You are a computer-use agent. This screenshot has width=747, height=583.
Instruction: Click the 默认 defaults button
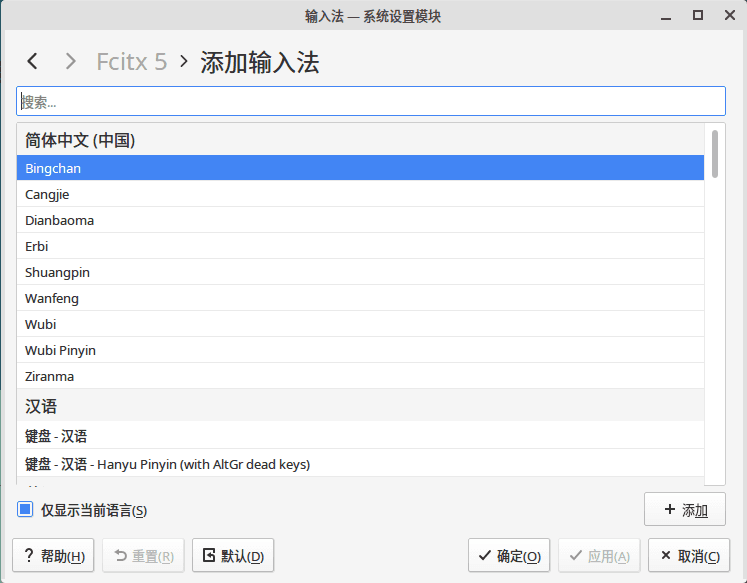[x=233, y=556]
